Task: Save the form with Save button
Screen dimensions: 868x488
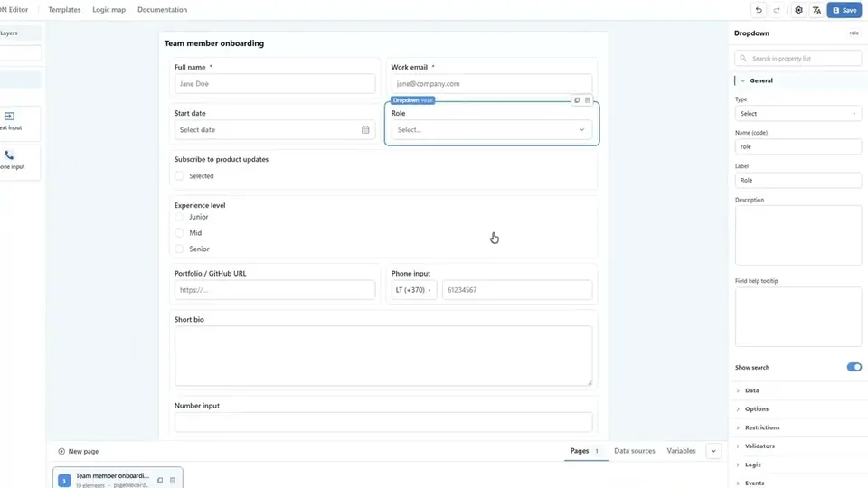Action: pos(844,10)
